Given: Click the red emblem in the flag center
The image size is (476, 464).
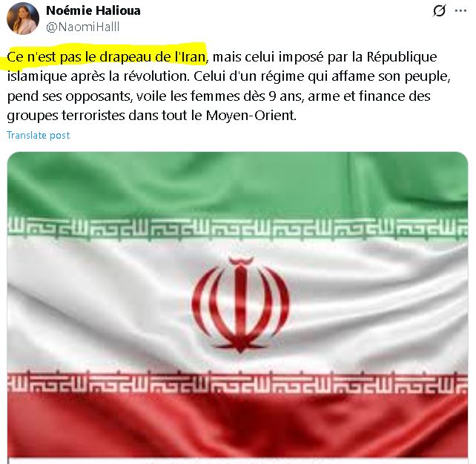Looking at the screenshot, I should (240, 305).
